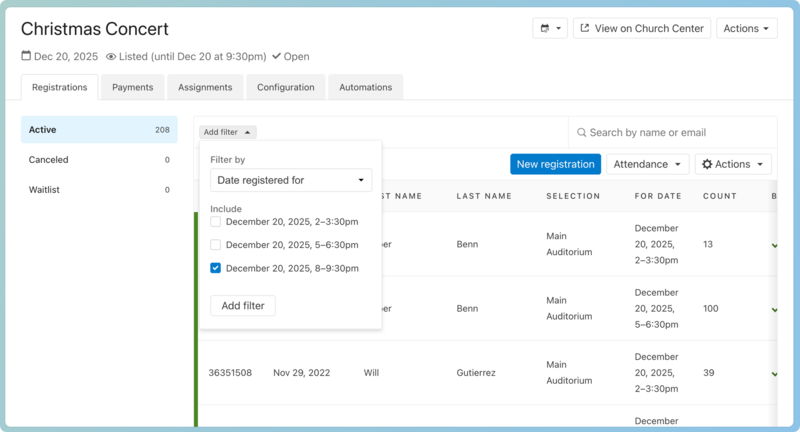Open the 'Date registered for' dropdown

[x=291, y=180]
